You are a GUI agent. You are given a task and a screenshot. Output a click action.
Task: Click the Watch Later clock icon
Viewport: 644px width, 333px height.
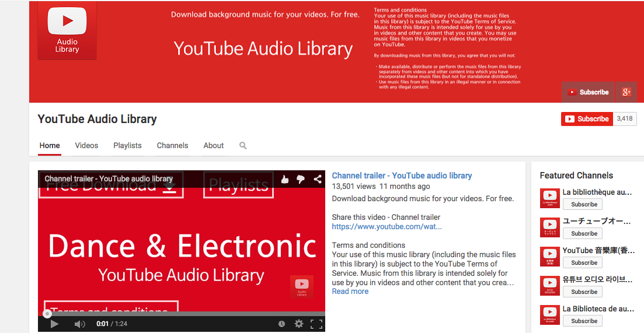pos(281,324)
